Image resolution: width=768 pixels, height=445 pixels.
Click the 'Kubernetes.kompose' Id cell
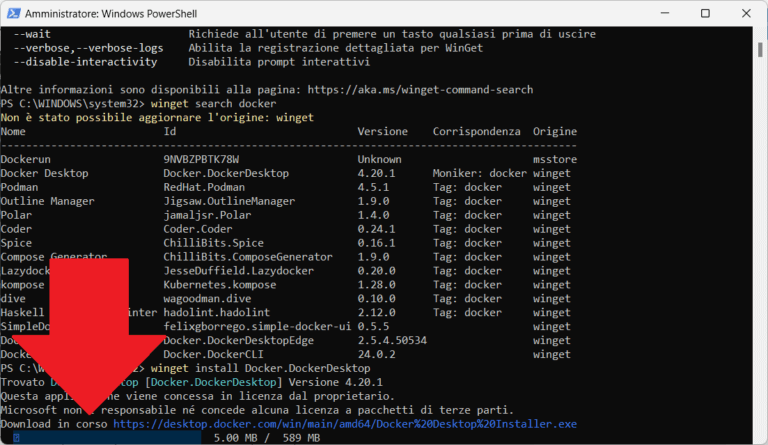220,285
